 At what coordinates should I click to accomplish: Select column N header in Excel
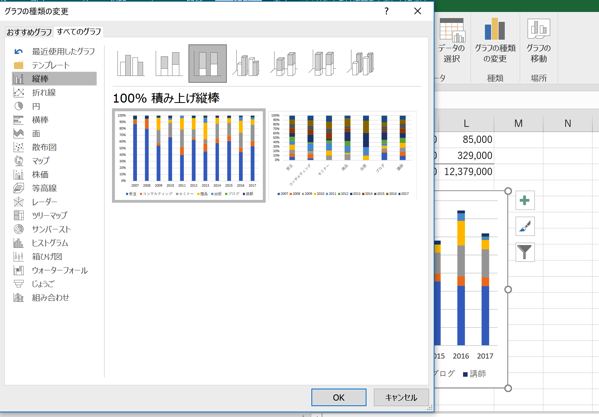tap(568, 123)
